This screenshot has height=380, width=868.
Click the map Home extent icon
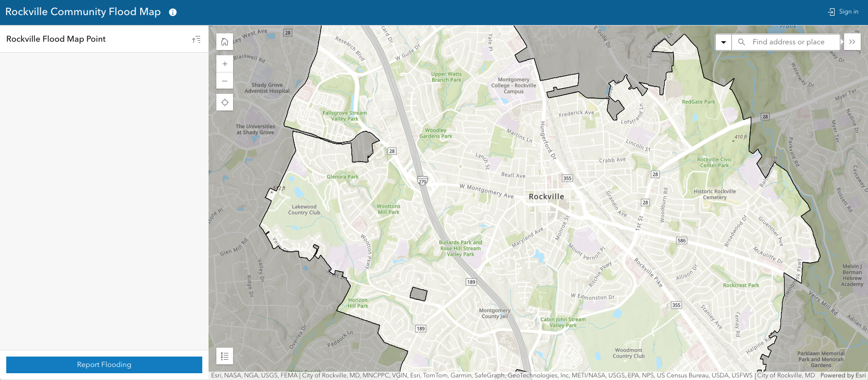(225, 42)
